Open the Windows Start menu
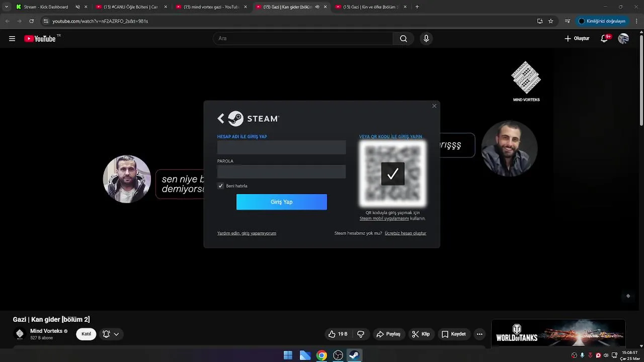The height and width of the screenshot is (362, 644). click(288, 355)
